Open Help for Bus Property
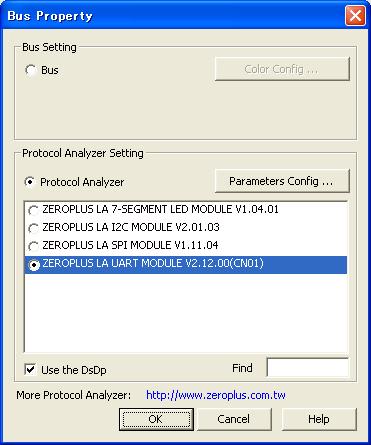The width and height of the screenshot is (371, 445). (x=319, y=419)
